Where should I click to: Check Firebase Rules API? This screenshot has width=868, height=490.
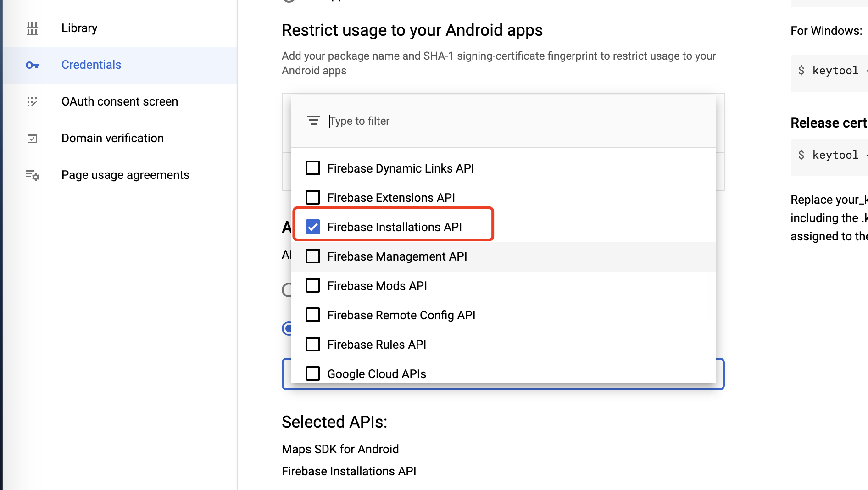click(x=313, y=345)
